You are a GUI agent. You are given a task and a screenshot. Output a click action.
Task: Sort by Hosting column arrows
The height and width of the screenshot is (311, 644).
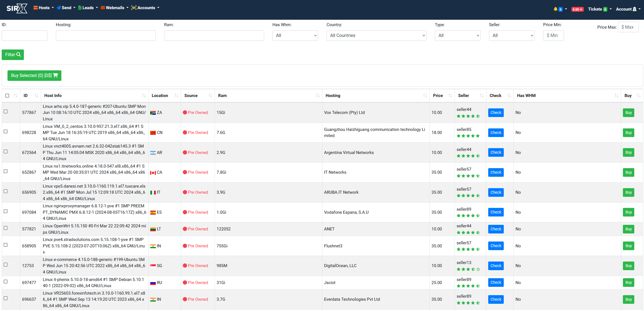tap(425, 96)
